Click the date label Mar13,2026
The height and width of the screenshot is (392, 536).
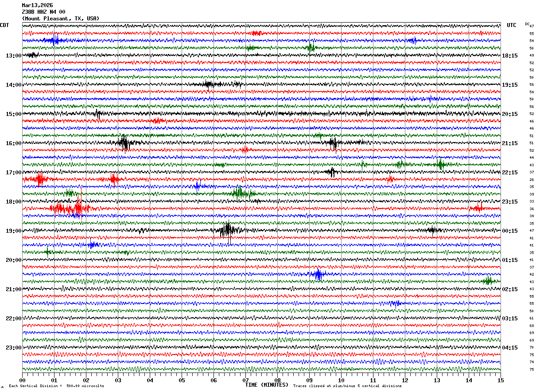point(37,5)
